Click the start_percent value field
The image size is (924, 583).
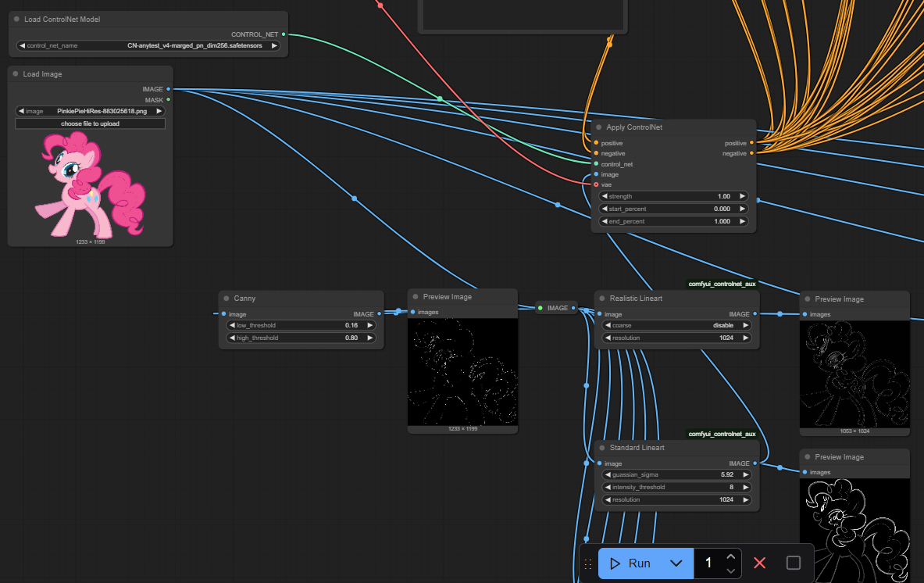673,209
